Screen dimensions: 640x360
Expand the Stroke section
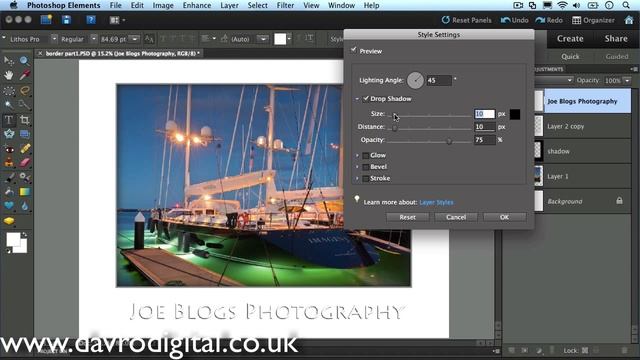coord(357,178)
